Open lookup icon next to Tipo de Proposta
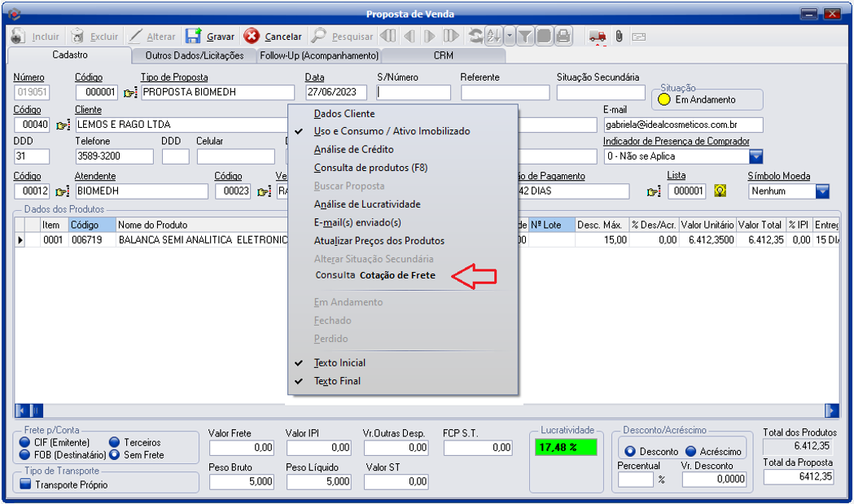The width and height of the screenshot is (854, 504). tap(130, 93)
